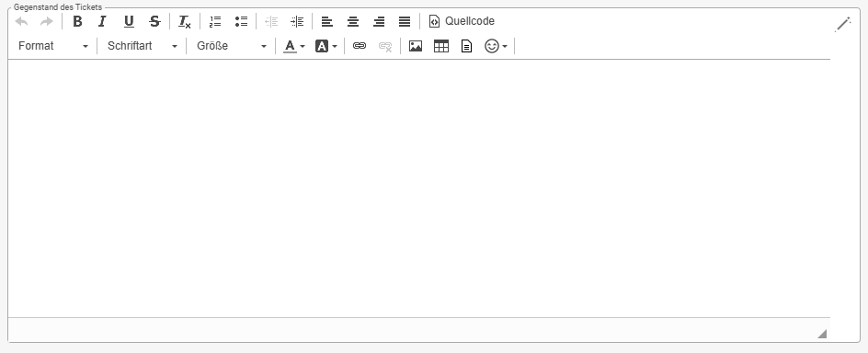Viewport: 868px width, 353px height.
Task: Open the Format dropdown
Action: pyautogui.click(x=53, y=46)
